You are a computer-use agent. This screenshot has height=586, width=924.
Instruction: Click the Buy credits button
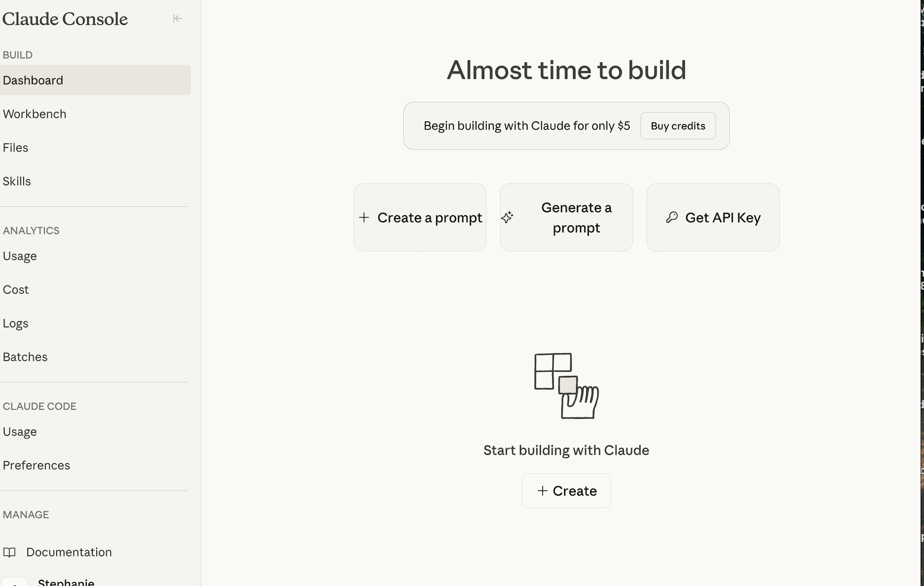pyautogui.click(x=678, y=126)
